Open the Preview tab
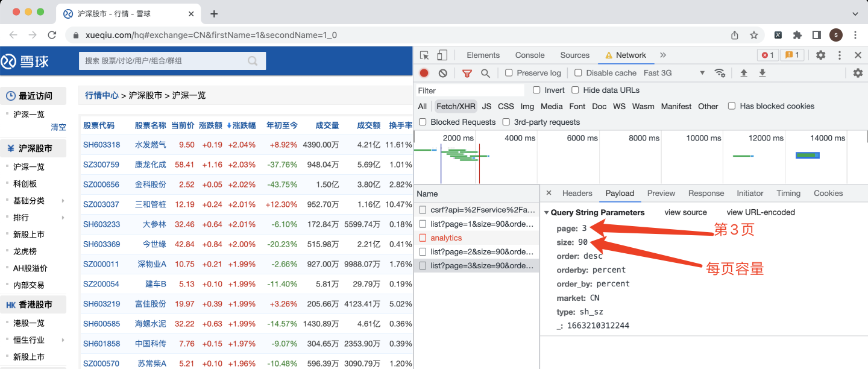Viewport: 868px width, 369px height. (x=661, y=193)
